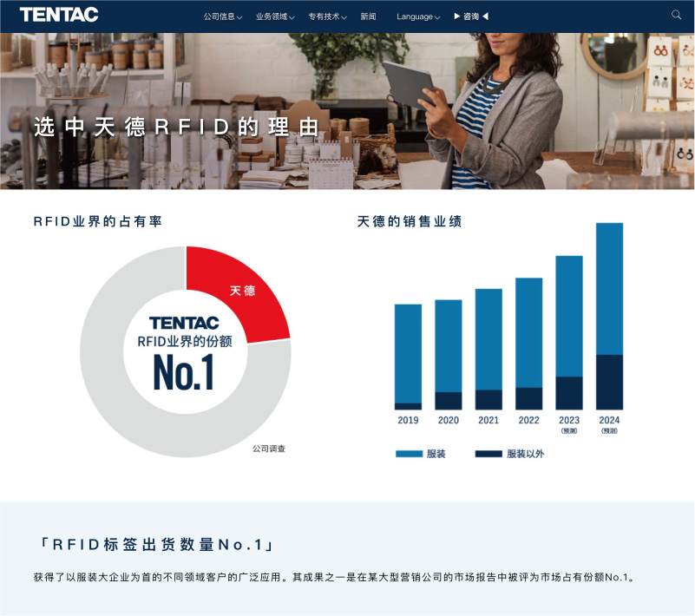Click the 选中天德RFID的理由 banner heading
The height and width of the screenshot is (616, 695).
point(176,128)
